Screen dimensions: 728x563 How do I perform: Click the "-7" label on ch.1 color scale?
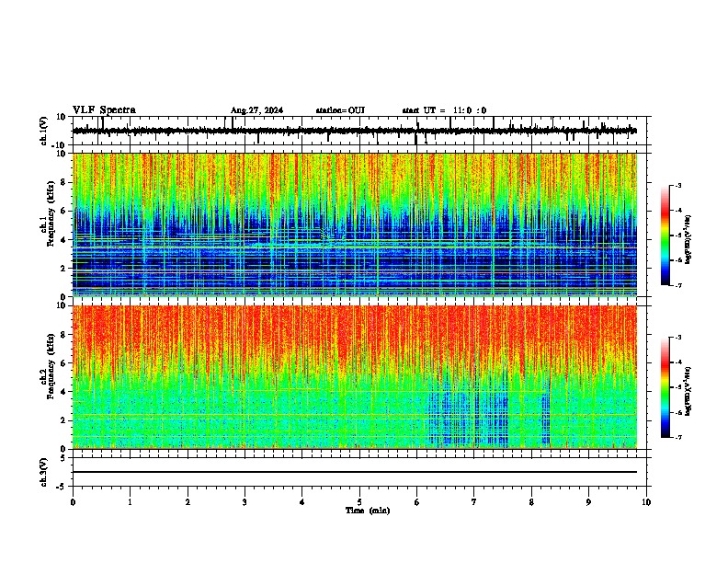pos(677,285)
